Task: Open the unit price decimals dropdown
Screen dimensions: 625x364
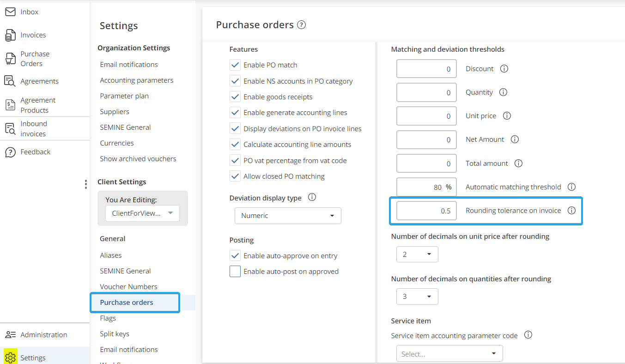Action: point(417,255)
